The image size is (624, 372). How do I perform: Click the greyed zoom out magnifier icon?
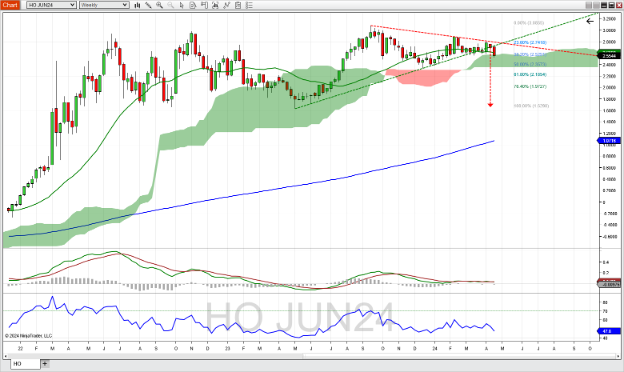[x=170, y=5]
